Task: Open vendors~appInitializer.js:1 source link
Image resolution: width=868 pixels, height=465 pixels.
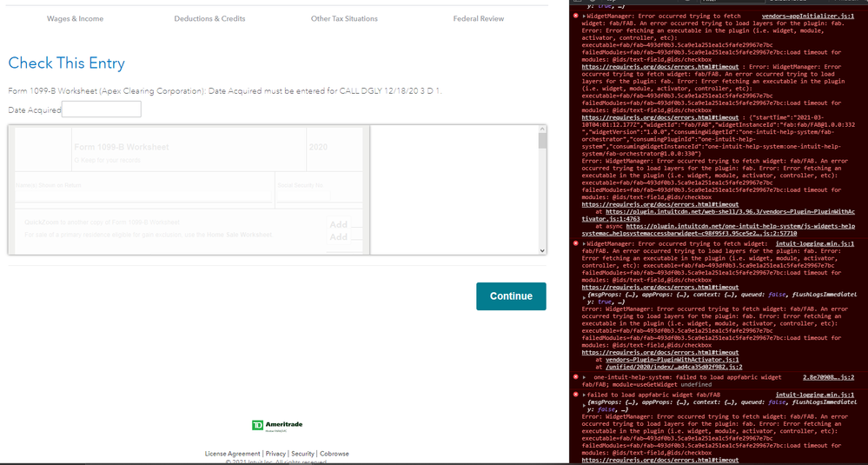Action: (808, 17)
